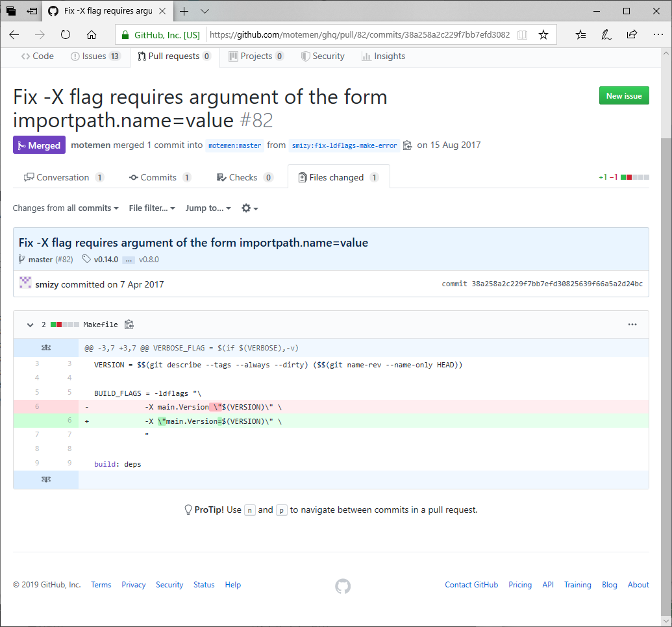Open Status footer link
This screenshot has width=672, height=627.
pos(204,585)
